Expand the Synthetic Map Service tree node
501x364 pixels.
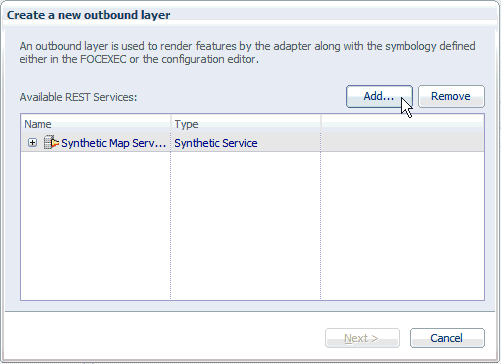32,143
